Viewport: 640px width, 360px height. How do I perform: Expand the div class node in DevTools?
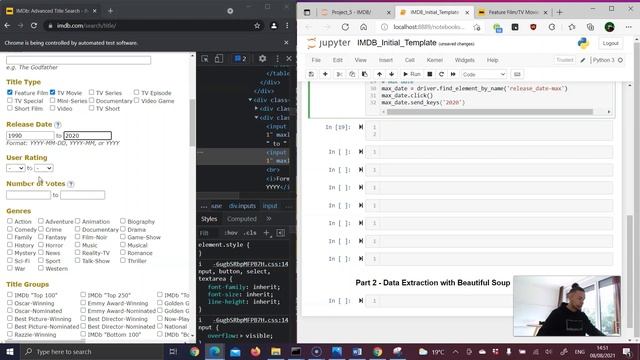256,109
